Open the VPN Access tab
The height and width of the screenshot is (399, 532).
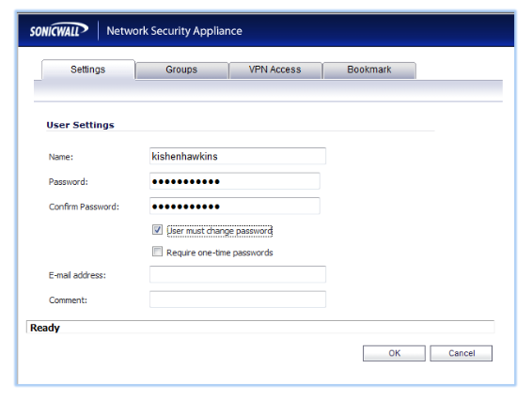pos(275,69)
